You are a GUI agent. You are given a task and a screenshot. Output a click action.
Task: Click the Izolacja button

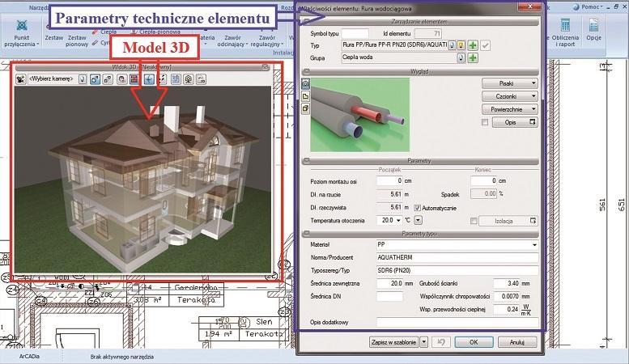[508, 221]
